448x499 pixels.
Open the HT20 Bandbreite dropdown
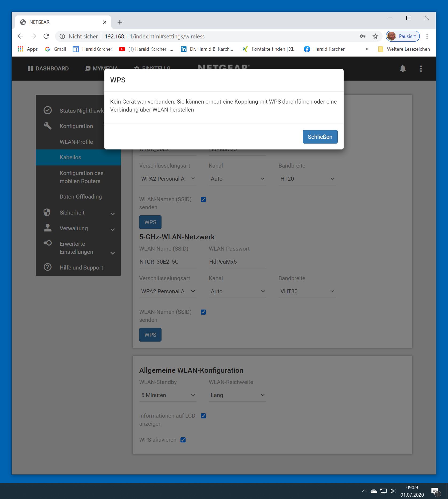pos(307,179)
